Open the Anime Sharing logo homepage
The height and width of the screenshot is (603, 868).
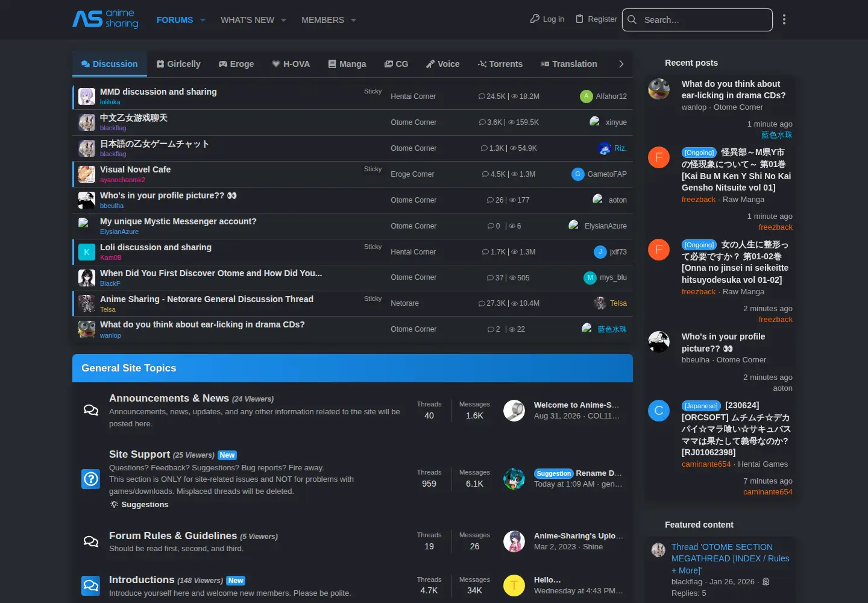click(105, 19)
